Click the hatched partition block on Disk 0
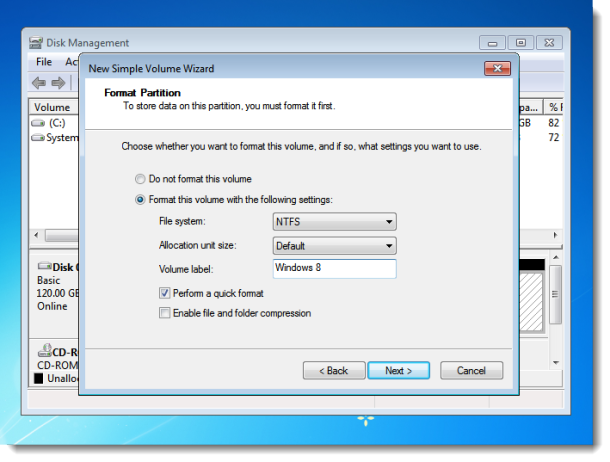The height and width of the screenshot is (462, 610). pos(531,302)
